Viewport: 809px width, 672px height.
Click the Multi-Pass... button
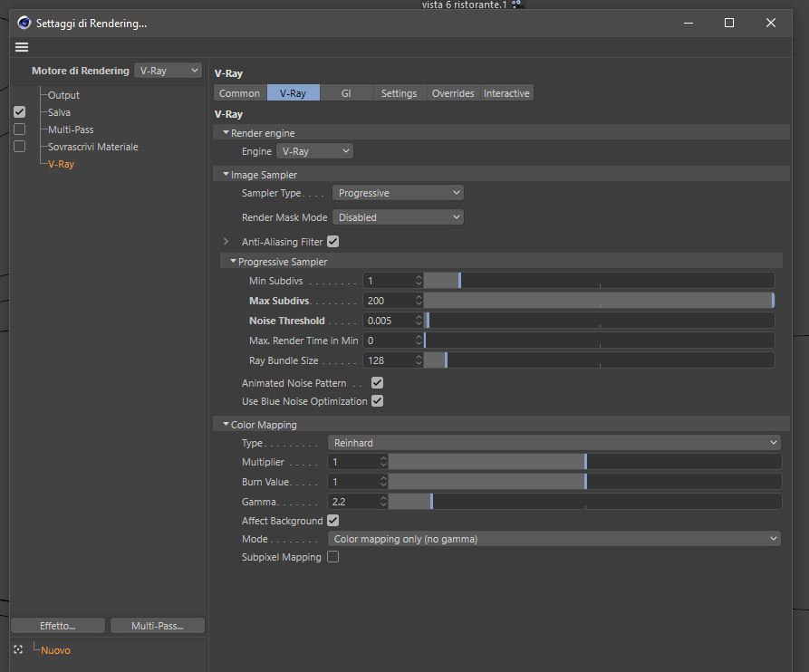tap(158, 626)
